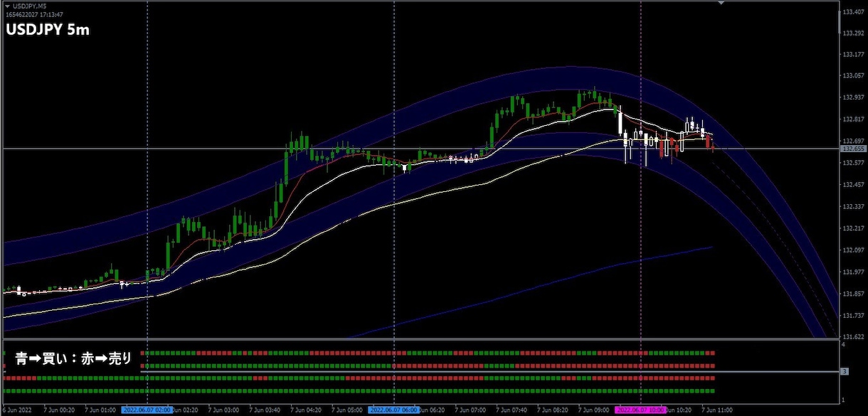This screenshot has width=868, height=416.
Task: Click the blue 2022.06.07 06:00 time marker
Action: pyautogui.click(x=393, y=410)
